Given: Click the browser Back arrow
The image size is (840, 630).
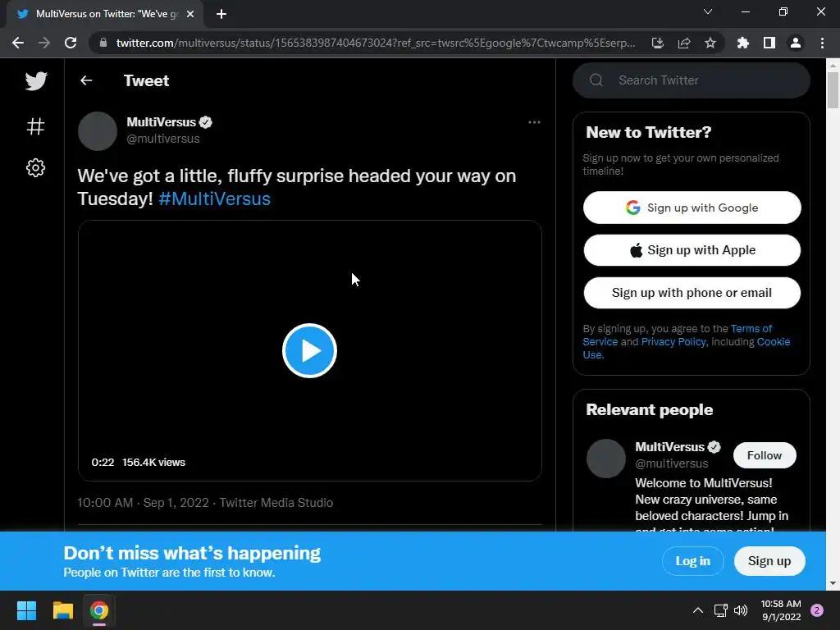Looking at the screenshot, I should click(18, 43).
